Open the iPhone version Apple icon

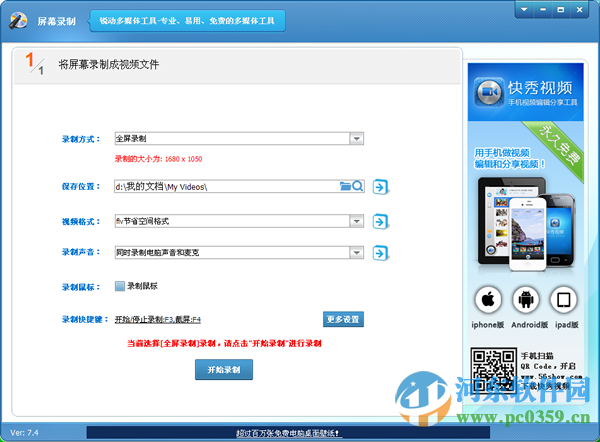[x=488, y=300]
